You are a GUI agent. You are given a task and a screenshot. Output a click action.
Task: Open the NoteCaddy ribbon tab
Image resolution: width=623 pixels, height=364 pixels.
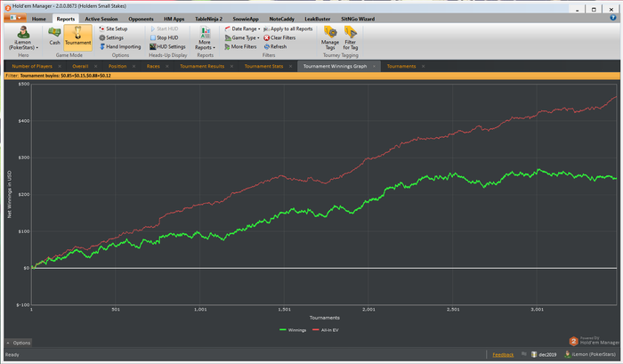coord(282,19)
